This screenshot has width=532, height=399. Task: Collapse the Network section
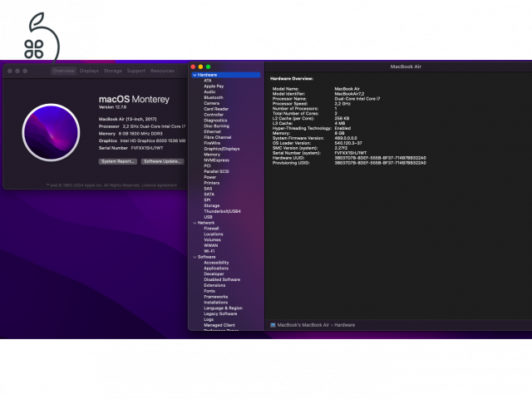pos(195,223)
